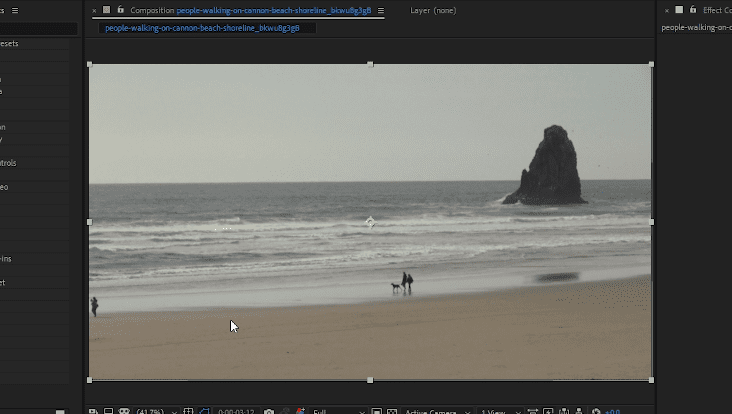Toggle the Effect Controls panel lock
This screenshot has height=414, width=732.
[x=692, y=11]
